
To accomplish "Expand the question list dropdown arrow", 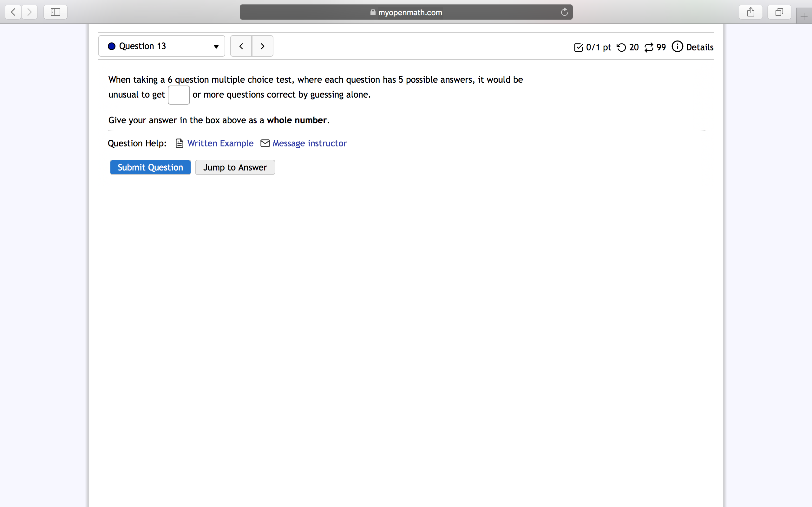I will click(x=216, y=47).
